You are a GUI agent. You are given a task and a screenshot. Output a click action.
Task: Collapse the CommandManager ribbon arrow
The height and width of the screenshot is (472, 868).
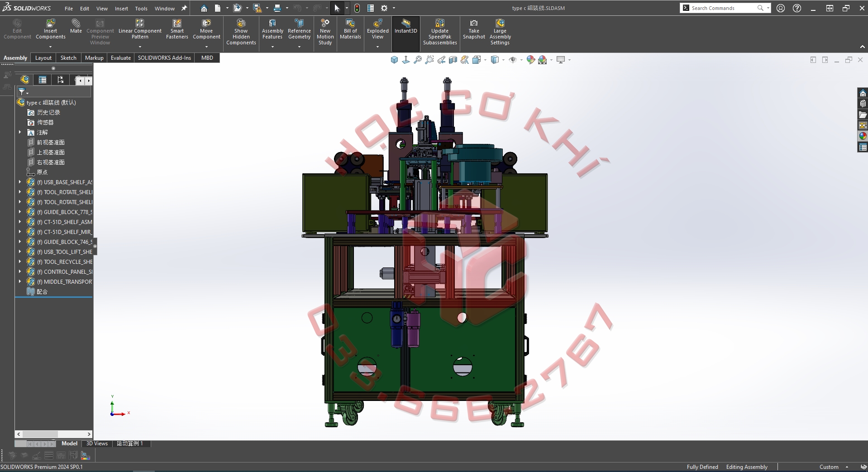click(x=862, y=47)
